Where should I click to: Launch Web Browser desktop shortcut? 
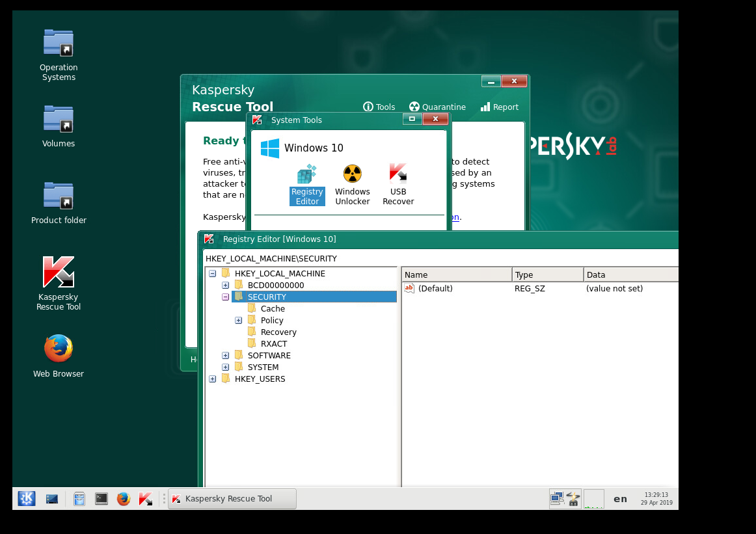point(59,355)
